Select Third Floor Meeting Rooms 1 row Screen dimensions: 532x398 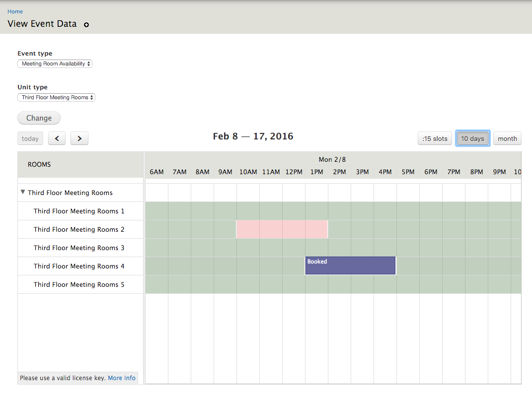(80, 211)
